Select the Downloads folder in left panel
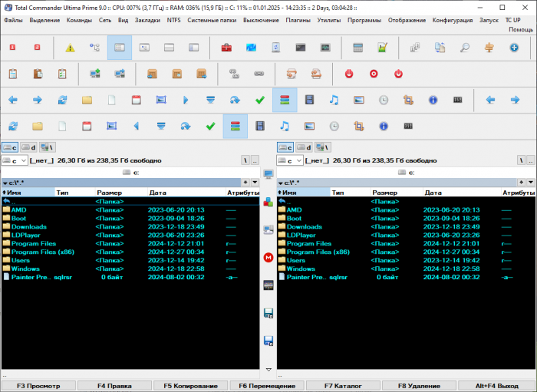 pyautogui.click(x=28, y=226)
